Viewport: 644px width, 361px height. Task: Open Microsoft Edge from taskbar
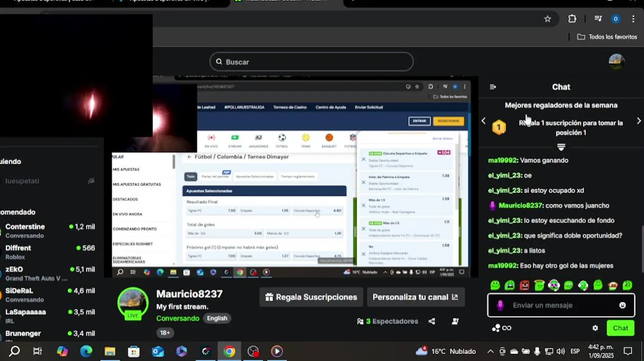tap(86, 351)
